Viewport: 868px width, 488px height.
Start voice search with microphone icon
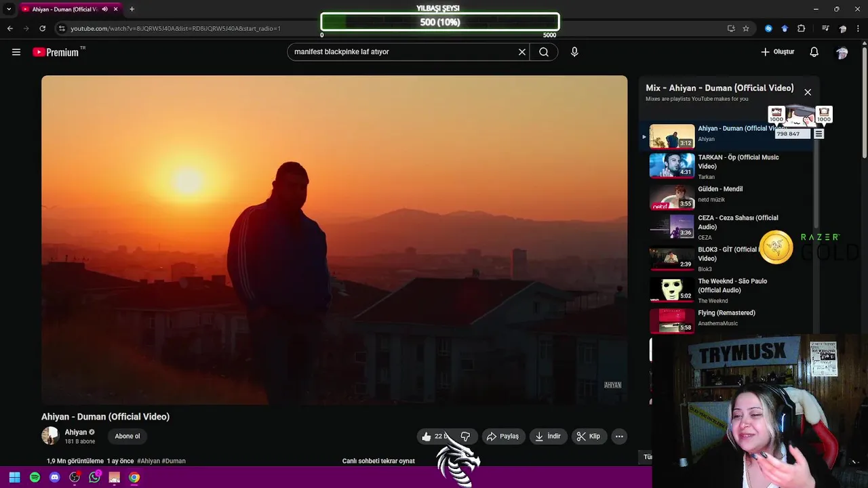pyautogui.click(x=574, y=52)
